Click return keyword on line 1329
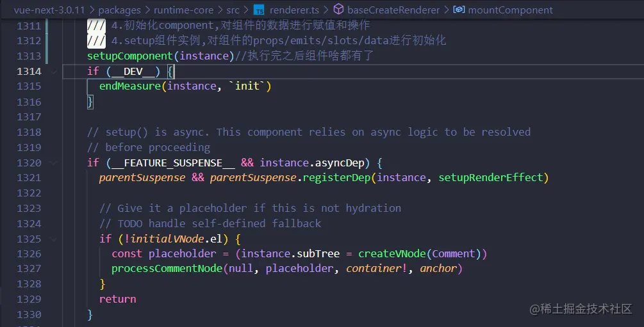Viewport: 644px width, 327px height. pyautogui.click(x=117, y=299)
